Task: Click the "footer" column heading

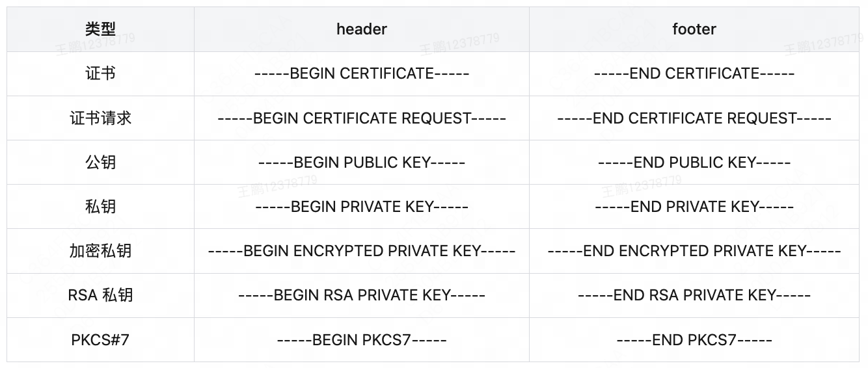Action: (694, 29)
